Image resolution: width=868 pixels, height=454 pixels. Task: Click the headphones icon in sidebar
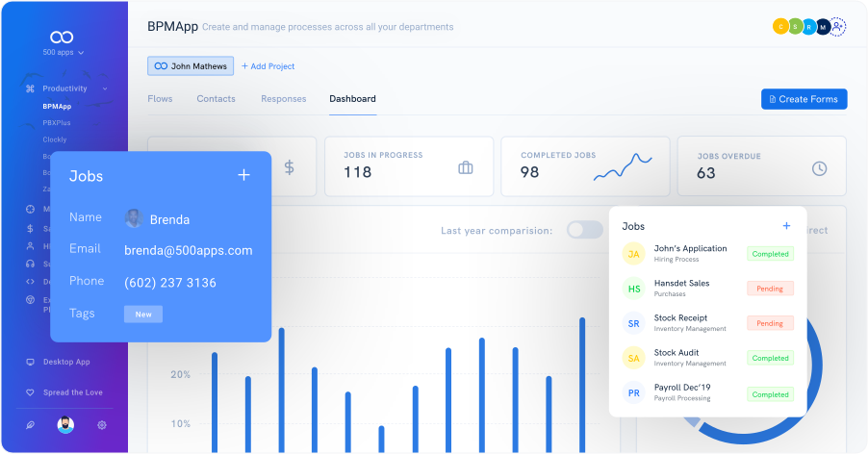click(x=31, y=264)
